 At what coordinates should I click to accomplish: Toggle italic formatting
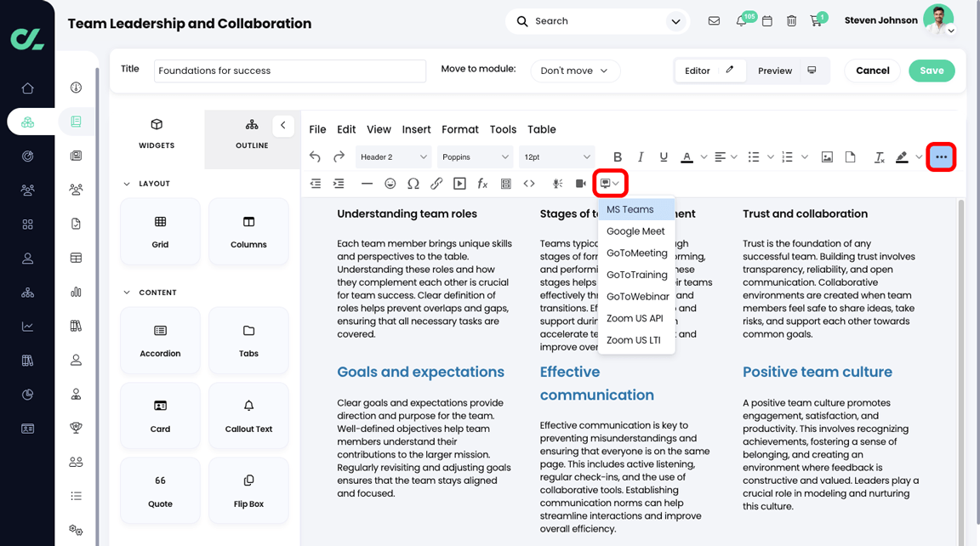point(641,156)
